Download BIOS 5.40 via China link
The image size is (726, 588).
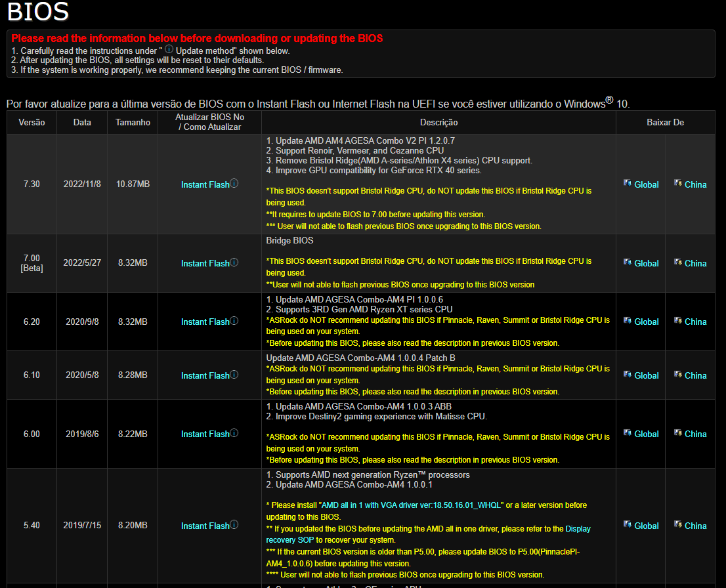(x=695, y=526)
